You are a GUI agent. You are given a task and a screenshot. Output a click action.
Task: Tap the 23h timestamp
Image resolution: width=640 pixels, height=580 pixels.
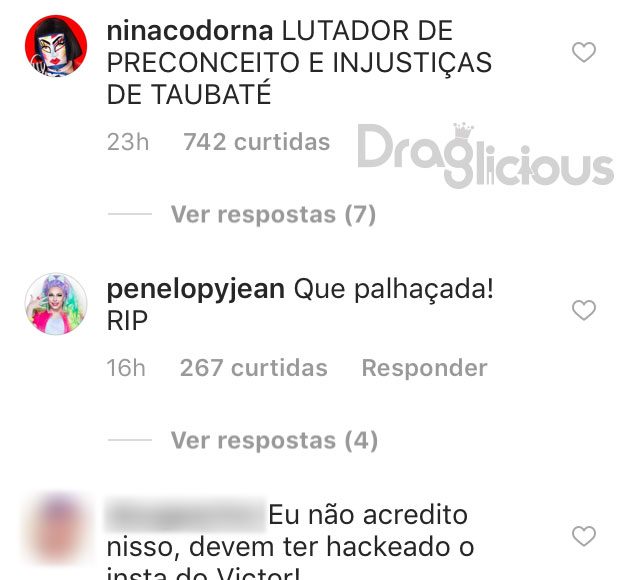(x=128, y=142)
